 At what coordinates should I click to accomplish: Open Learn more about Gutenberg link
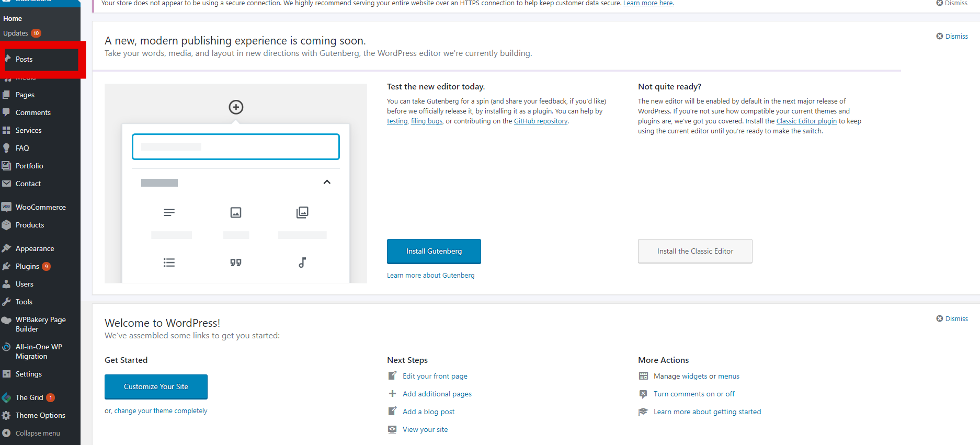[431, 276]
